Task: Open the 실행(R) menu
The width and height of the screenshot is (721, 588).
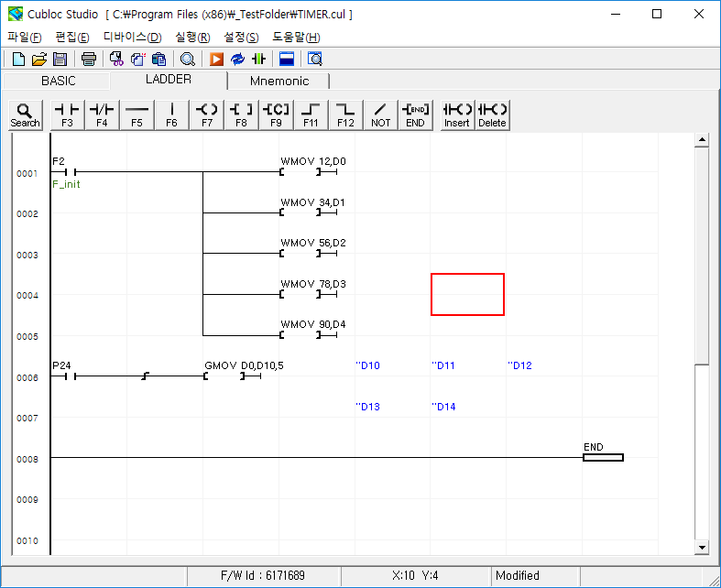Action: pos(192,37)
